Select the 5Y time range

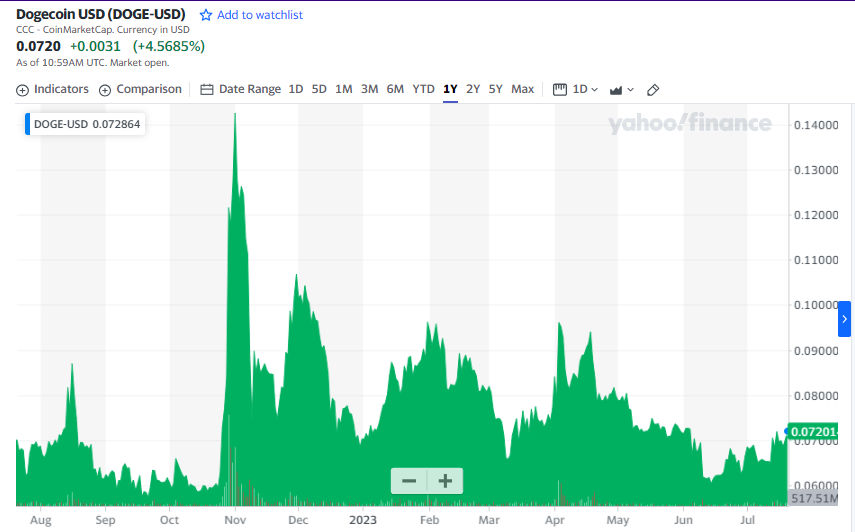pyautogui.click(x=496, y=89)
